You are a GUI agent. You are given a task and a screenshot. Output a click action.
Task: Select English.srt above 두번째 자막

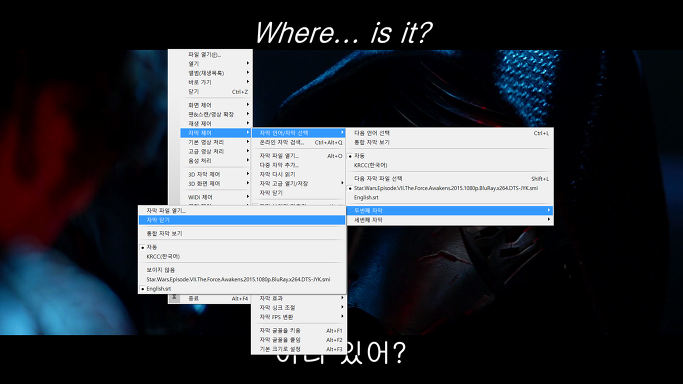coord(450,197)
